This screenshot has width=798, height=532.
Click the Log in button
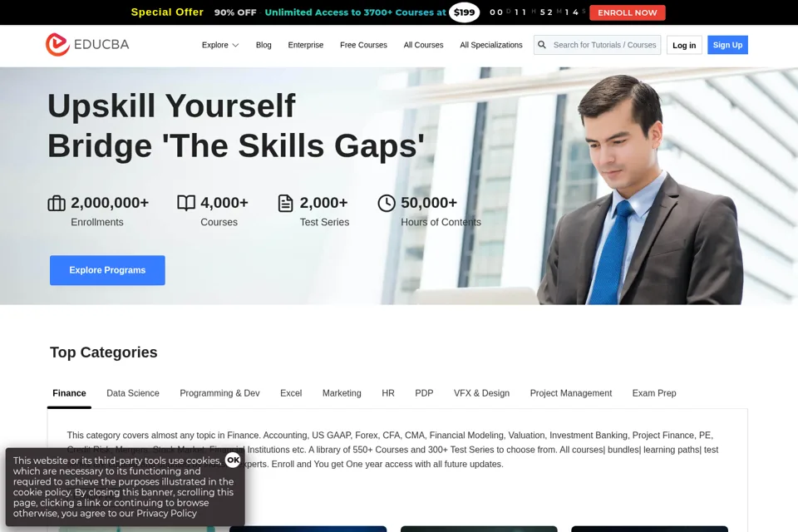click(684, 45)
